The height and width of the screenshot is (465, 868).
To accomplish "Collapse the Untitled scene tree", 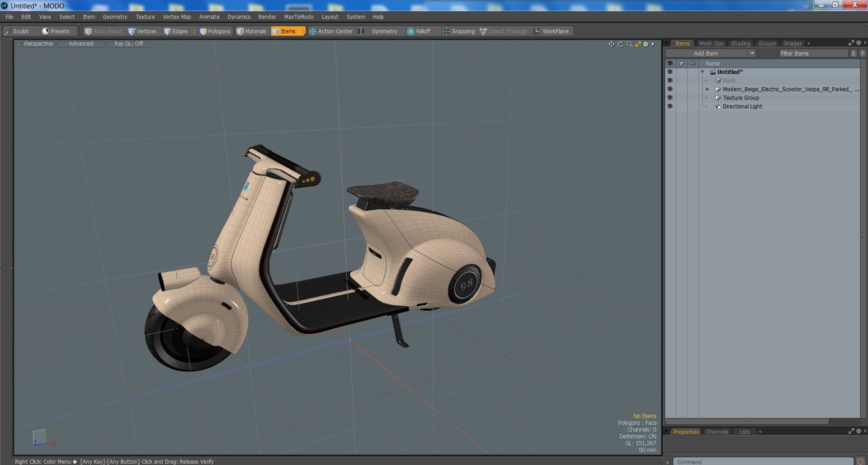I will click(703, 72).
